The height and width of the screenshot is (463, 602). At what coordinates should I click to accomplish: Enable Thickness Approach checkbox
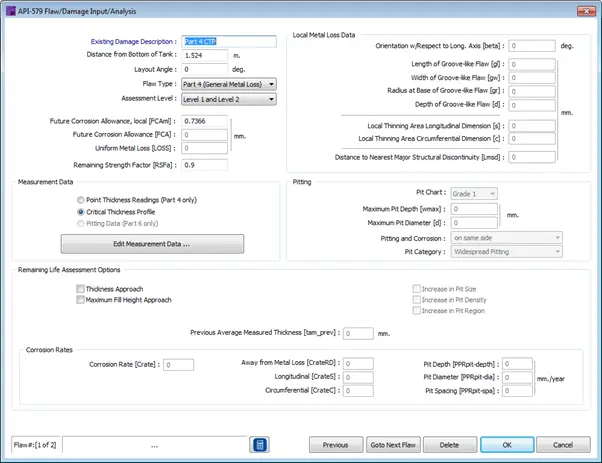80,289
